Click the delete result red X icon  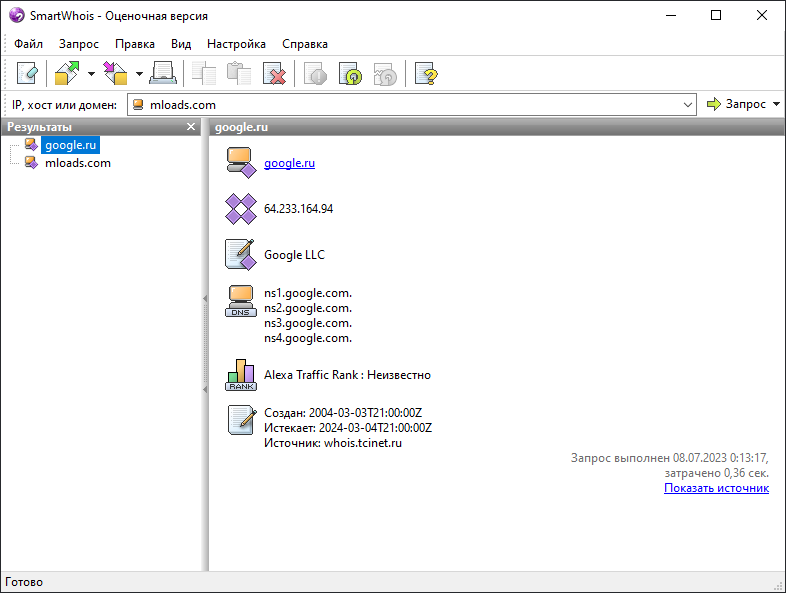point(274,74)
